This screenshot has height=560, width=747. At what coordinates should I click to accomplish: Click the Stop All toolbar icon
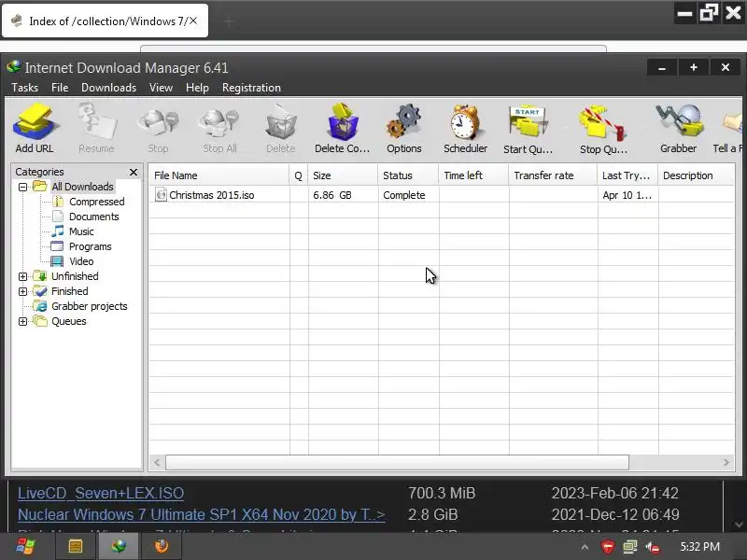point(219,128)
